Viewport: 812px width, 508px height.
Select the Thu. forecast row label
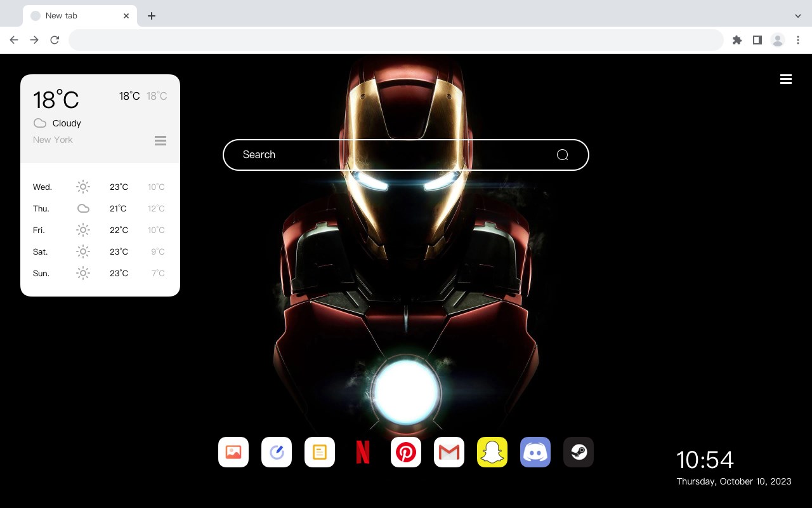tap(41, 208)
